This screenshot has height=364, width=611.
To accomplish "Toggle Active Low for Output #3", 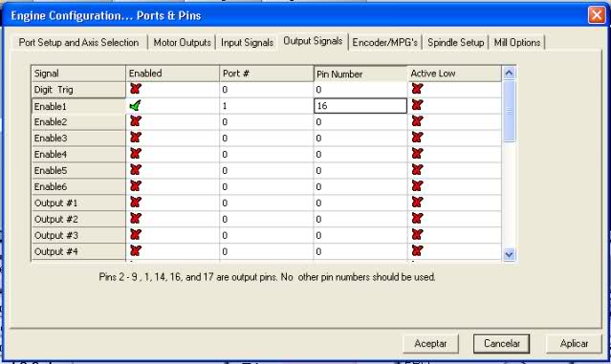I will click(x=417, y=235).
